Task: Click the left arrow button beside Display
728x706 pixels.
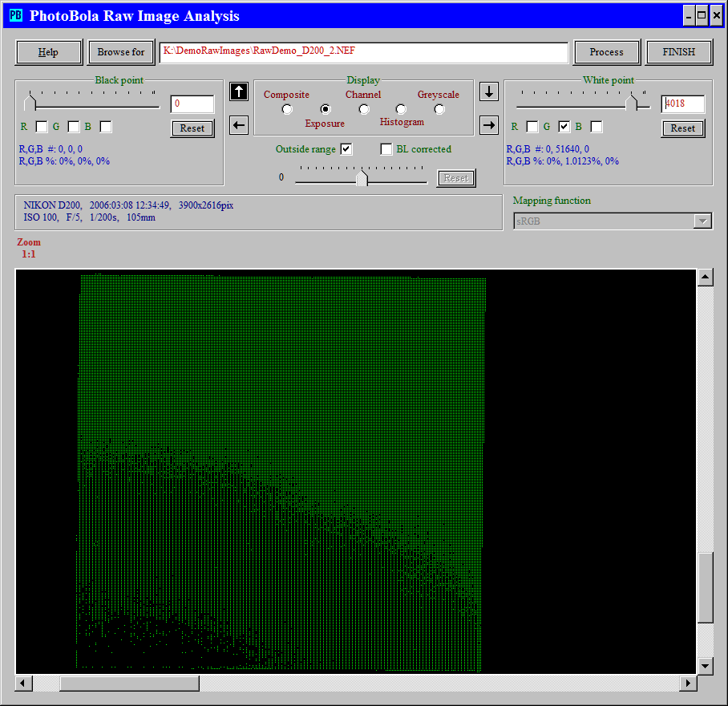Action: [x=239, y=125]
